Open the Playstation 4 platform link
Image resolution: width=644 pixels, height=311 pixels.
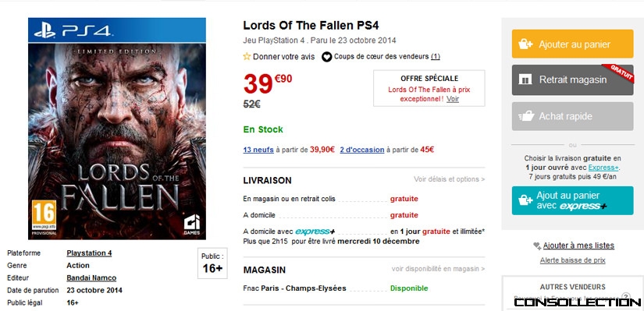click(x=89, y=253)
